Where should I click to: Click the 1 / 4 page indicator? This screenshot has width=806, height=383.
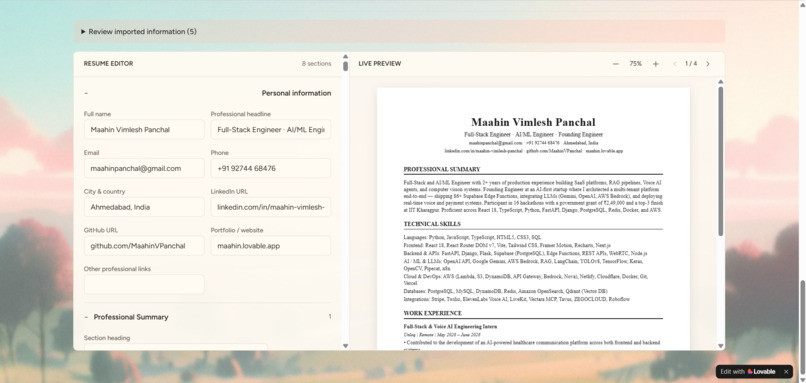pos(691,64)
